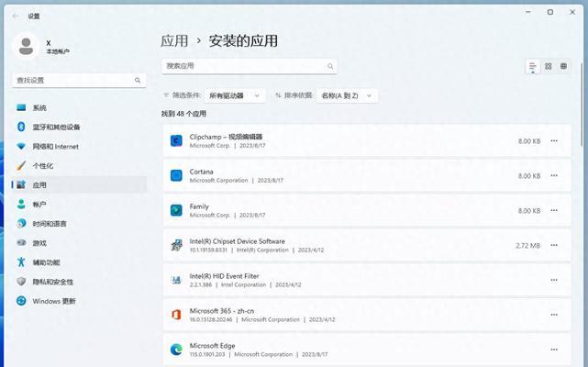The height and width of the screenshot is (367, 588).
Task: Click the privacy shield icon
Action: pyautogui.click(x=21, y=282)
